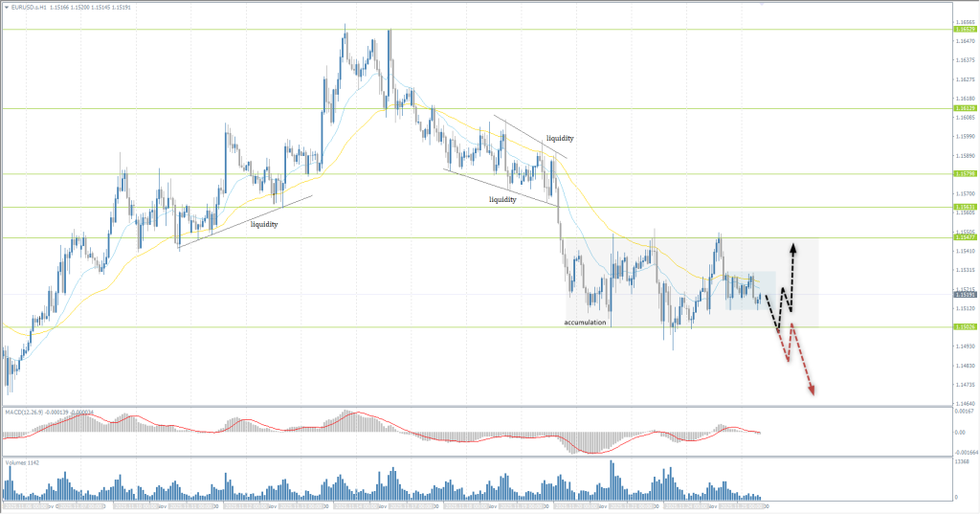980x514 pixels.
Task: Select liquidity label under ascending trendline
Action: click(264, 224)
